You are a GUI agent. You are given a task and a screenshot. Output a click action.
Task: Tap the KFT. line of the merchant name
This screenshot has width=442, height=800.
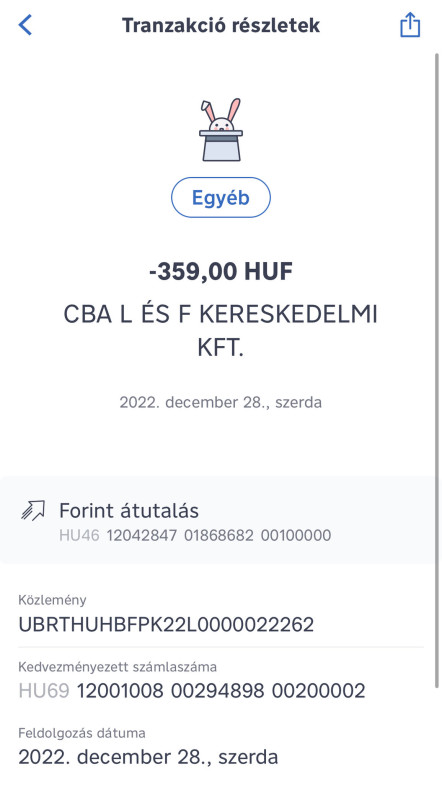pyautogui.click(x=220, y=348)
